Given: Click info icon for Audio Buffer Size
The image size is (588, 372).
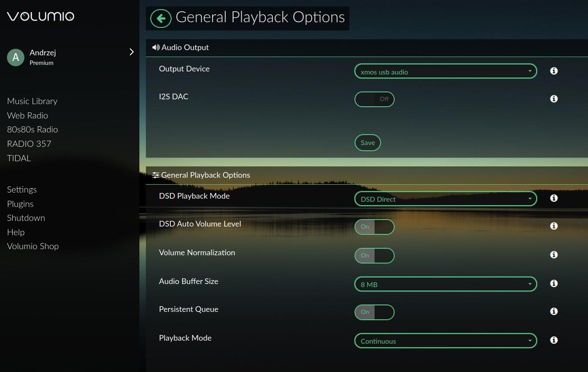Looking at the screenshot, I should (554, 284).
